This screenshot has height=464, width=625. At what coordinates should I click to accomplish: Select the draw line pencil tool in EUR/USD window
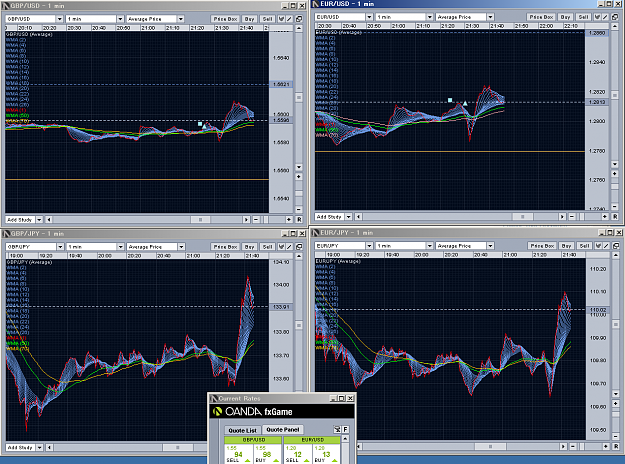(605, 17)
